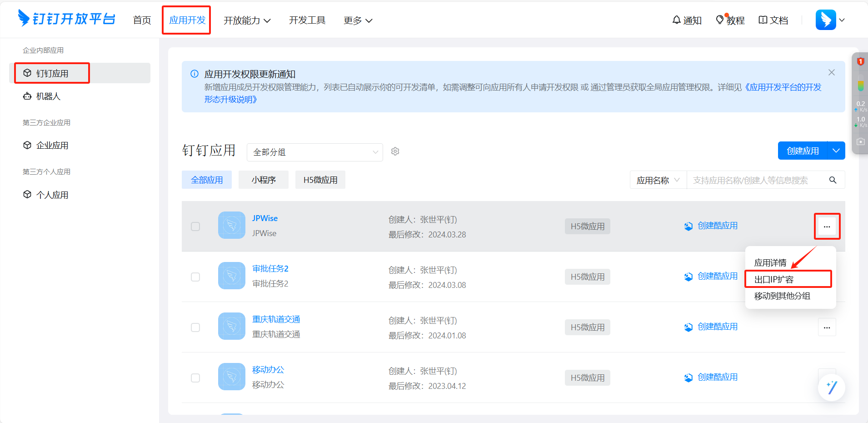Click 创建酷应用 for 移动办公
Viewport: 868px width, 423px height.
tap(711, 377)
